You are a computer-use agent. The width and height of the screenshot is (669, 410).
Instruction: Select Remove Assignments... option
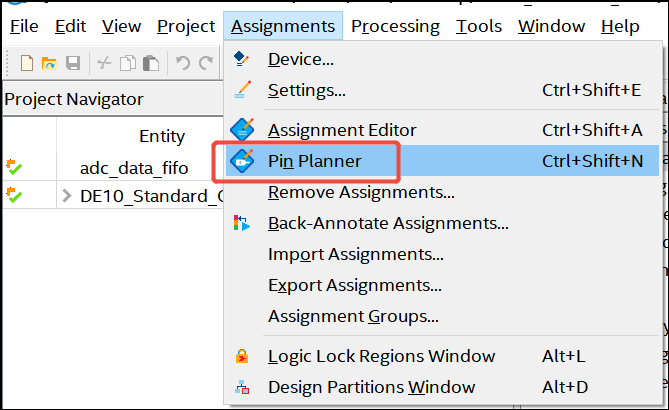[x=361, y=191]
